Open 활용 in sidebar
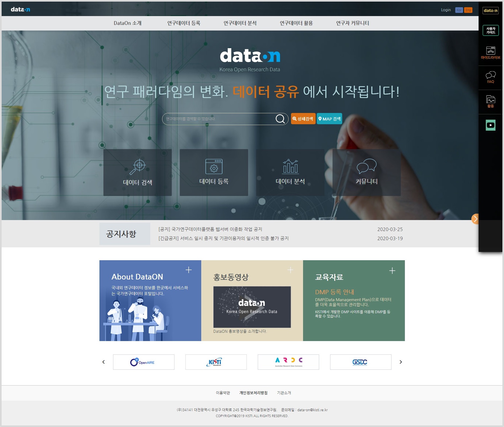 (x=491, y=102)
